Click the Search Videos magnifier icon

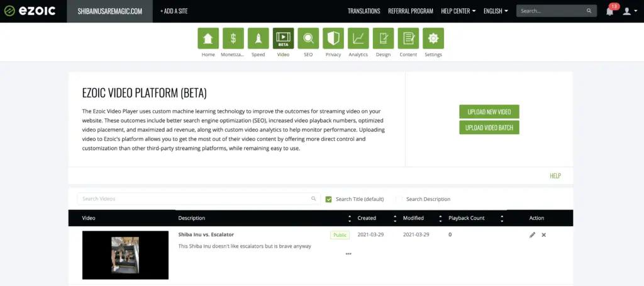(313, 198)
